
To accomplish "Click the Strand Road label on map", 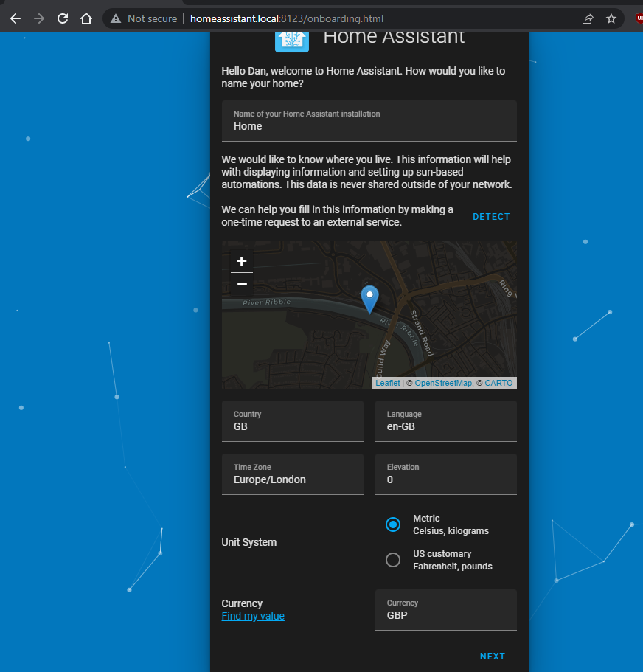I will pos(422,333).
